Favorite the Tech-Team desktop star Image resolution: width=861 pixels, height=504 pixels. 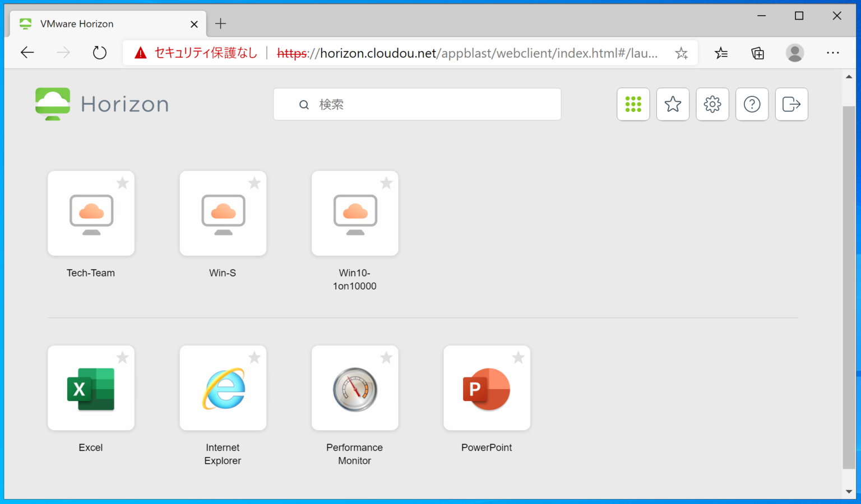(x=122, y=183)
